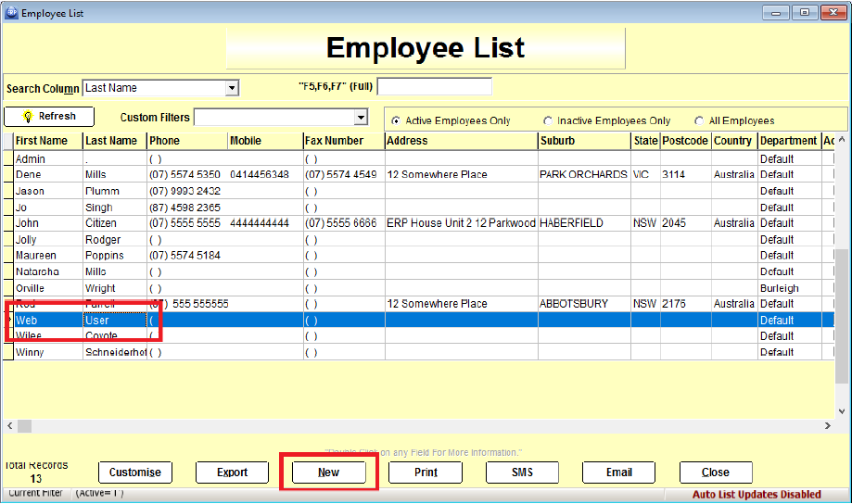Click the ABBOTSBURY suburb cell
Viewport: 852px width, 504px height.
pos(584,304)
